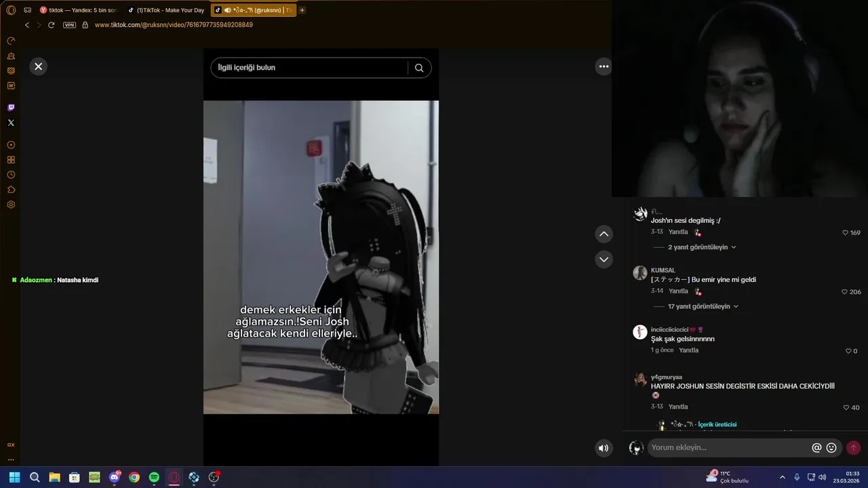Mute the tab via its speaker icon
The width and height of the screenshot is (868, 488).
point(227,10)
